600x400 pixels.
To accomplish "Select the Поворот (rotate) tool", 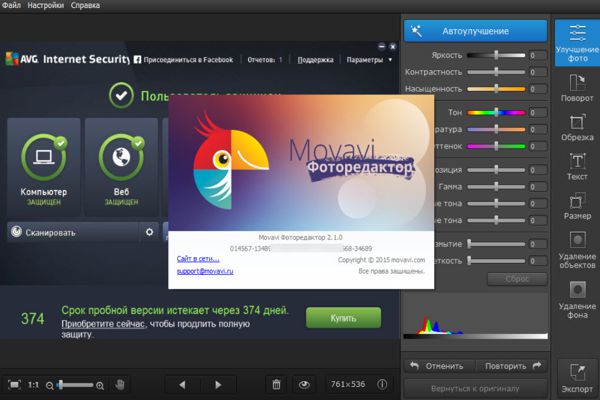I will tap(577, 88).
